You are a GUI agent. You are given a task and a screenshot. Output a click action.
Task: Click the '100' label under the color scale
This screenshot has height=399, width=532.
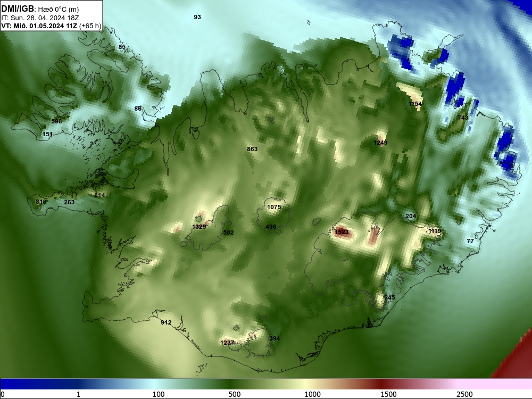click(x=159, y=394)
